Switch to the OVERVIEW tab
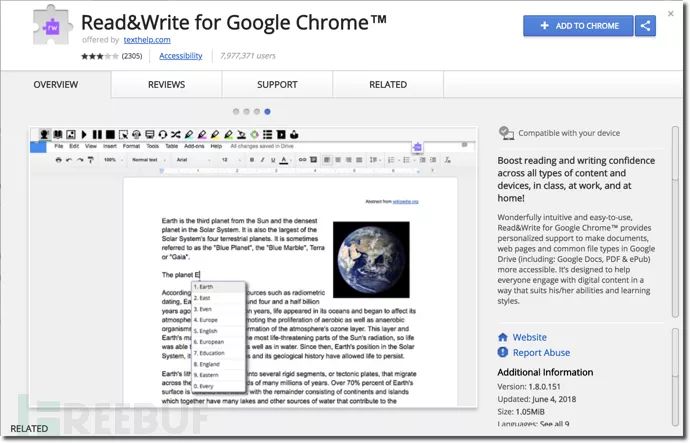 (x=56, y=84)
